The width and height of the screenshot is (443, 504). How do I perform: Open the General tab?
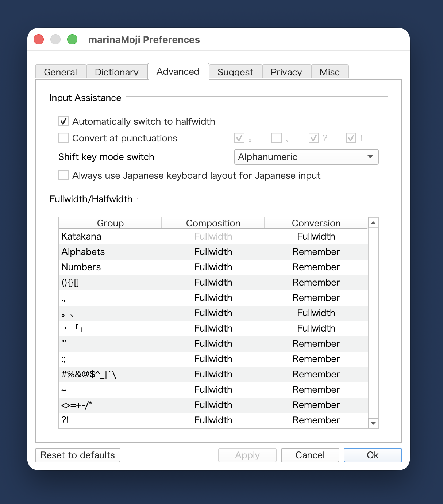tap(61, 72)
